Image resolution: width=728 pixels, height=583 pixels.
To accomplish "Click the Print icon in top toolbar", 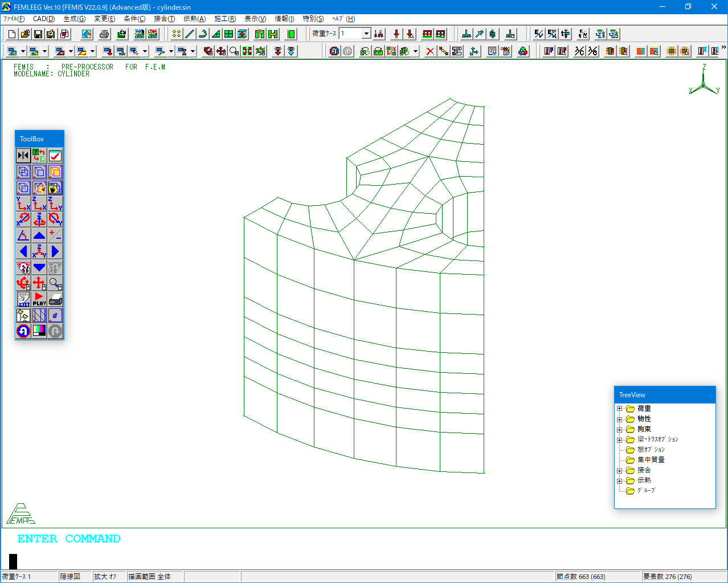I will coord(104,34).
